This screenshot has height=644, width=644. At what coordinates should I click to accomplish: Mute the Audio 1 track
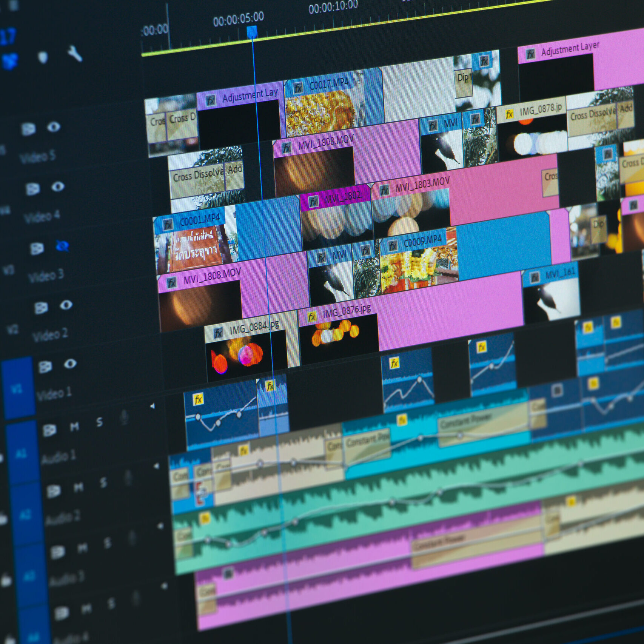[x=74, y=427]
